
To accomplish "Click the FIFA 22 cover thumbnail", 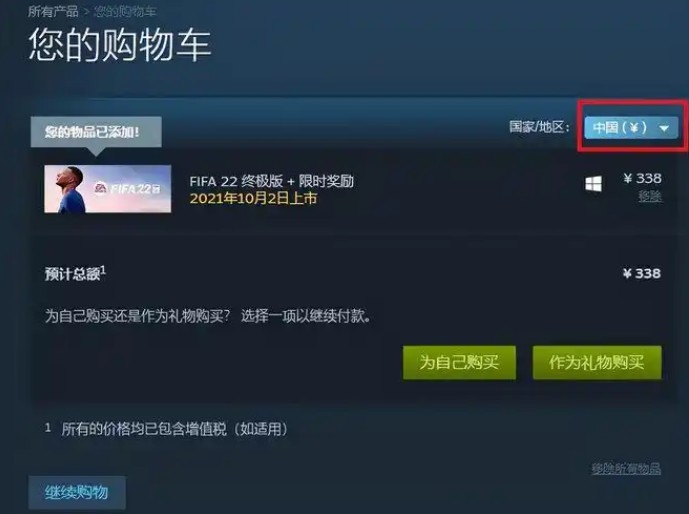I will tap(108, 189).
